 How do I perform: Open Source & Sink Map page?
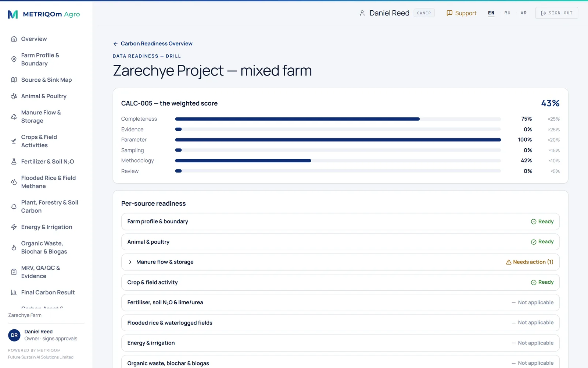click(x=46, y=80)
